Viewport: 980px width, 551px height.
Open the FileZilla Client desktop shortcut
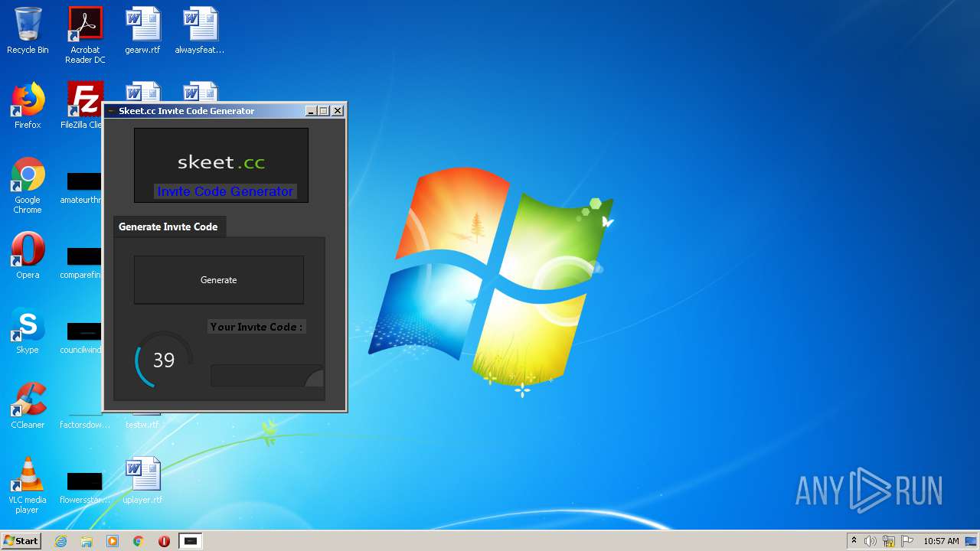tap(84, 106)
